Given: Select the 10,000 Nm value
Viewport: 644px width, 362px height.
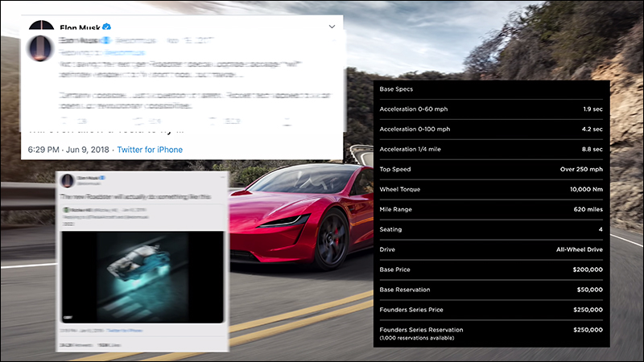Looking at the screenshot, I should pos(586,189).
